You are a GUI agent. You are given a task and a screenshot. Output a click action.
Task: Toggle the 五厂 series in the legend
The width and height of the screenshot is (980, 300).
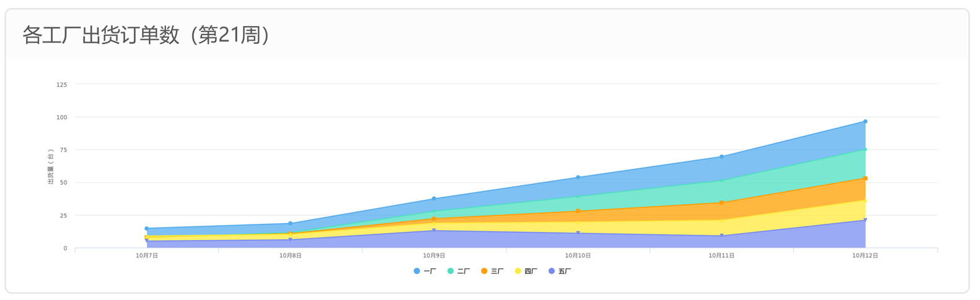[560, 271]
